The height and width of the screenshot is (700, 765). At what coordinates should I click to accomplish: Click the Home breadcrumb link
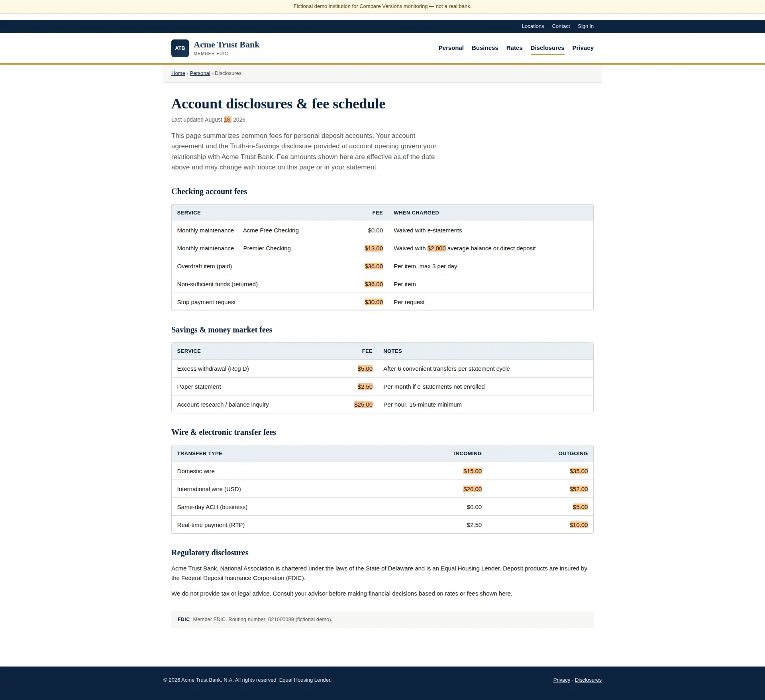(178, 73)
